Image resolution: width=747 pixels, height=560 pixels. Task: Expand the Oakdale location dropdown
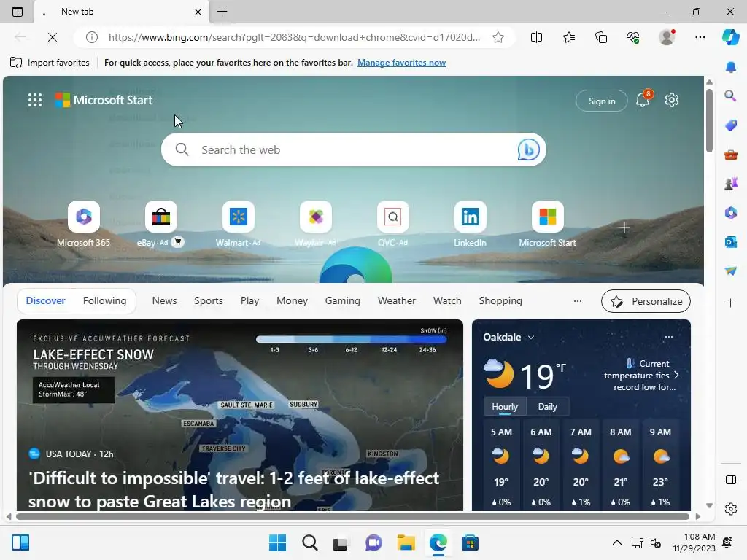click(x=531, y=337)
